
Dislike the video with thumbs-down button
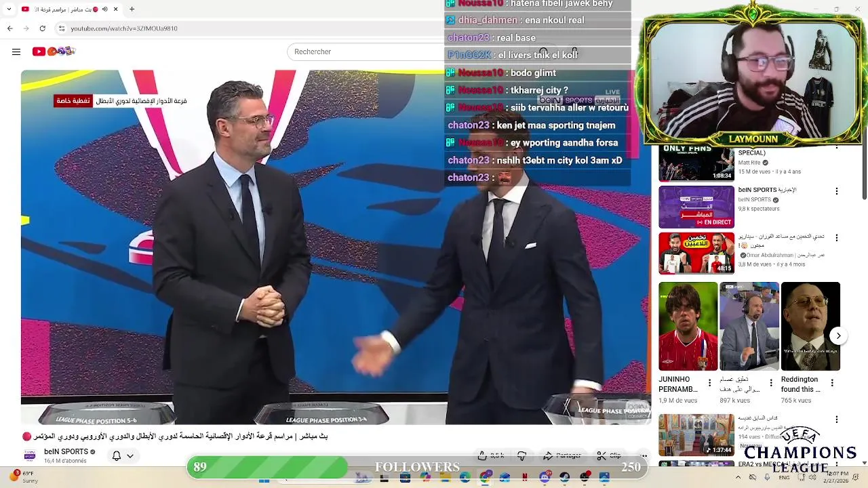[521, 455]
